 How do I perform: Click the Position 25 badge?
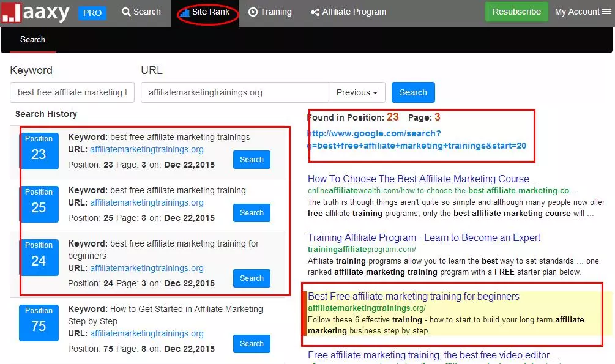click(39, 204)
